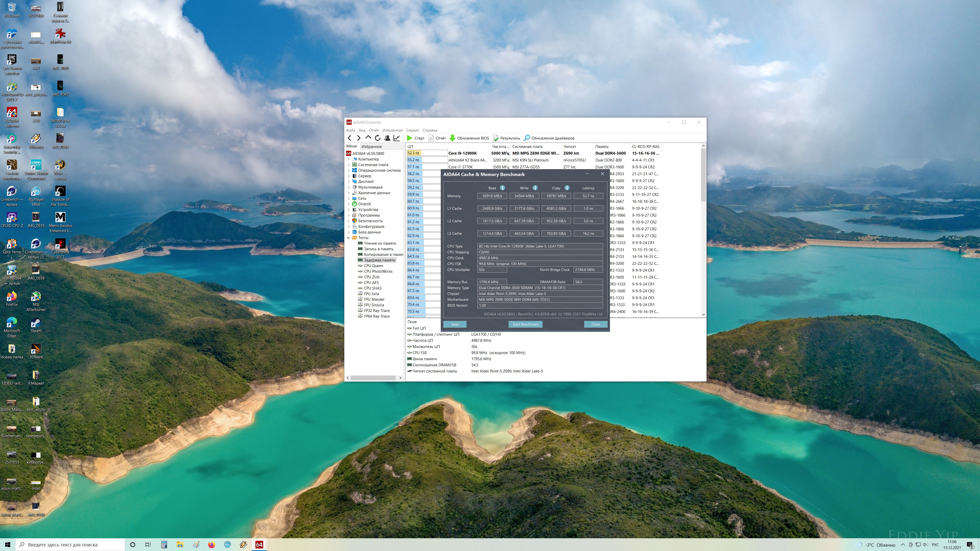Open the Справка menu
Viewport: 980px width, 551px height.
coord(430,130)
